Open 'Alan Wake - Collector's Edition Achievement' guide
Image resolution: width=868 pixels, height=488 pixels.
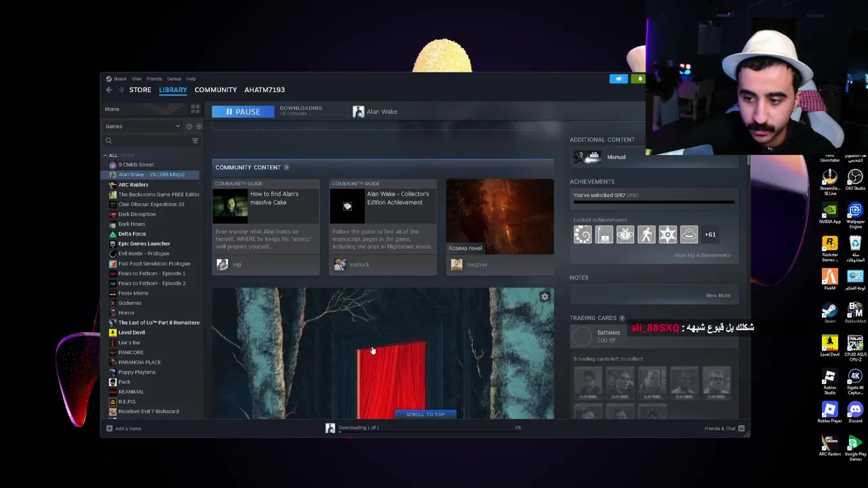pos(383,226)
